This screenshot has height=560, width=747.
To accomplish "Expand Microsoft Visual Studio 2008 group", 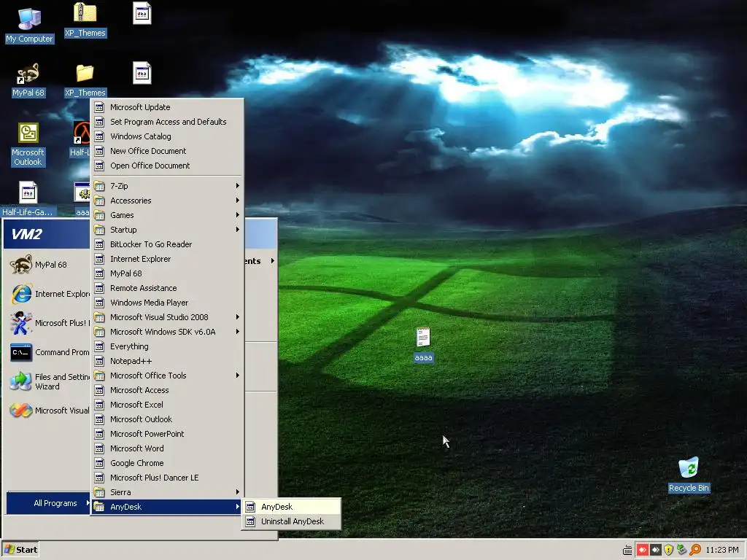I will pyautogui.click(x=167, y=317).
